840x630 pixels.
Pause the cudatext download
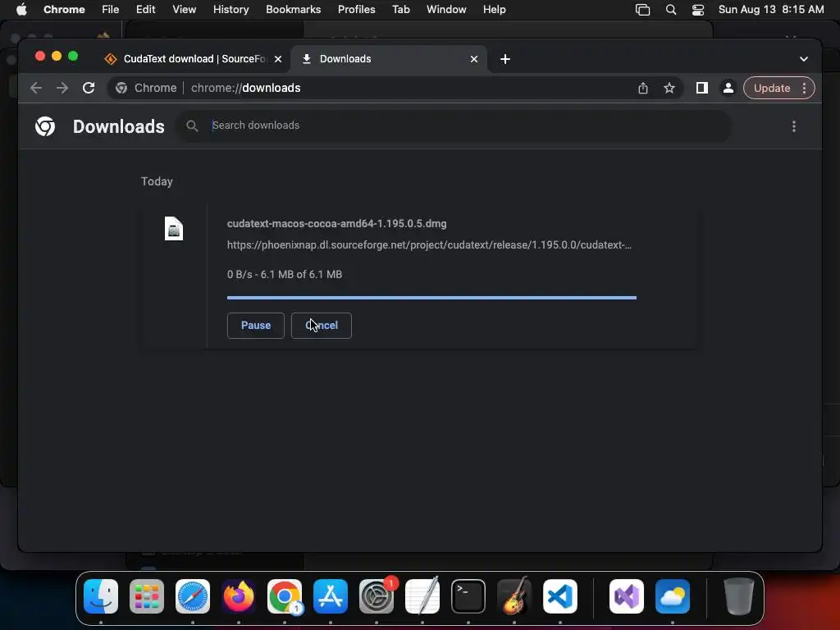pos(256,325)
